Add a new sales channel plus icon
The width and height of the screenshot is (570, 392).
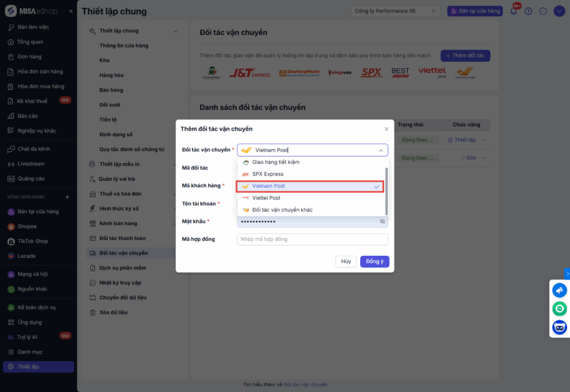pyautogui.click(x=67, y=197)
